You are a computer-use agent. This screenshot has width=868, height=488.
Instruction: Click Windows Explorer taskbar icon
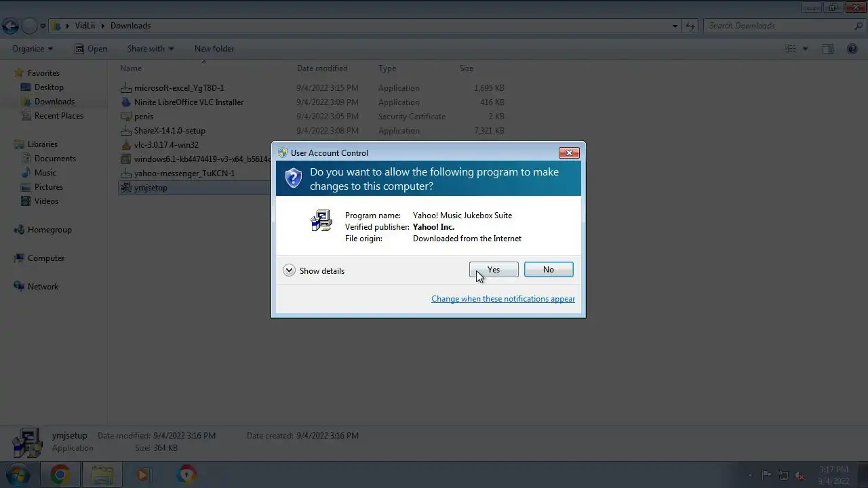pos(102,475)
